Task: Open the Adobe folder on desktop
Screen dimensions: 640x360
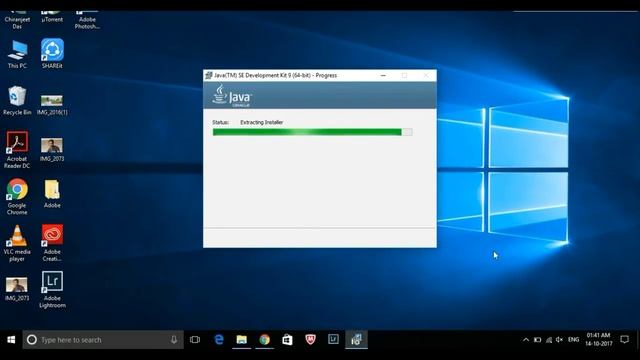Action: pyautogui.click(x=52, y=194)
